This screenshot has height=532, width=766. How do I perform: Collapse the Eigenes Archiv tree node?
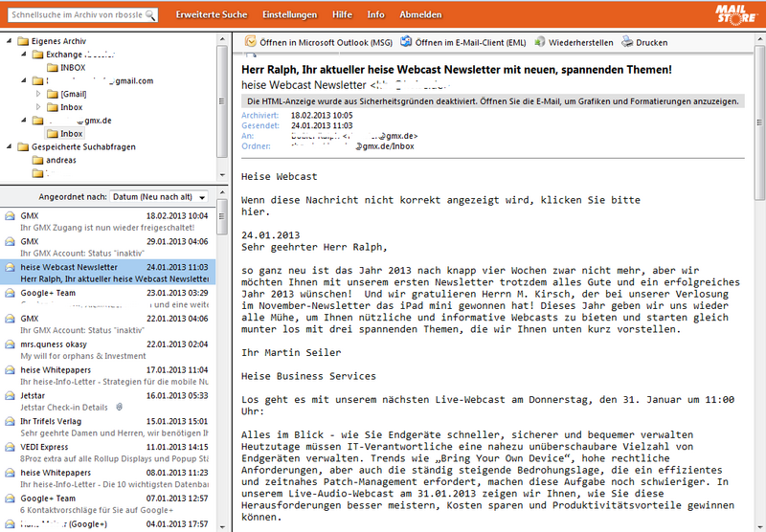tap(9, 42)
